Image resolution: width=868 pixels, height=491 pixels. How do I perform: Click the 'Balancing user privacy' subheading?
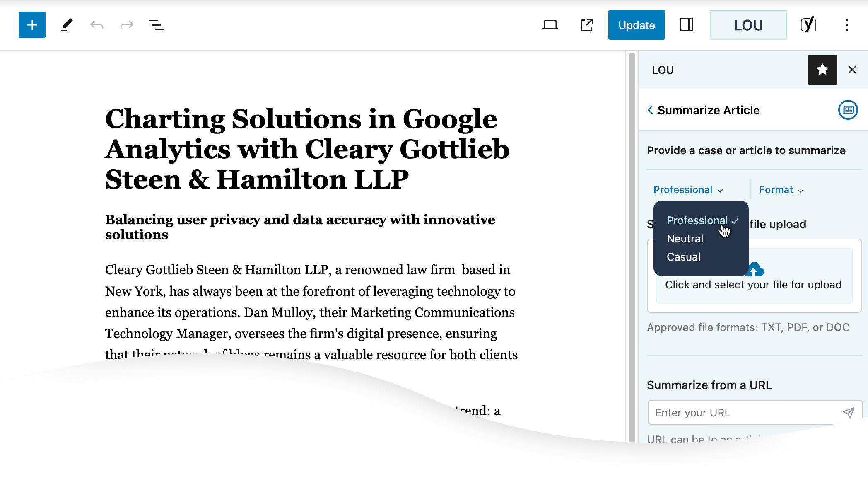pyautogui.click(x=300, y=227)
